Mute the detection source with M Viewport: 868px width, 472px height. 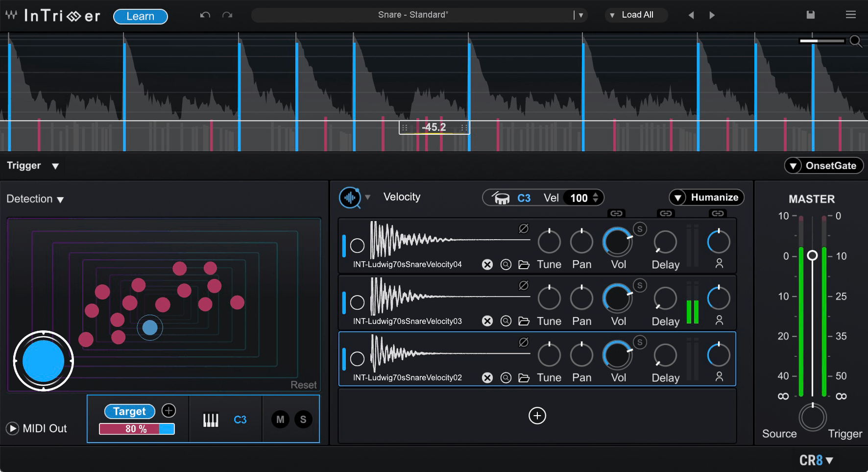coord(280,419)
